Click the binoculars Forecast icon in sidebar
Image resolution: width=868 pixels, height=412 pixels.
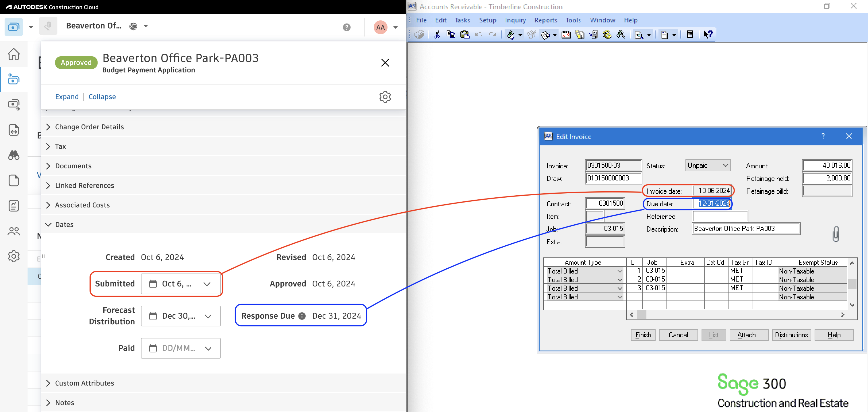(13, 155)
